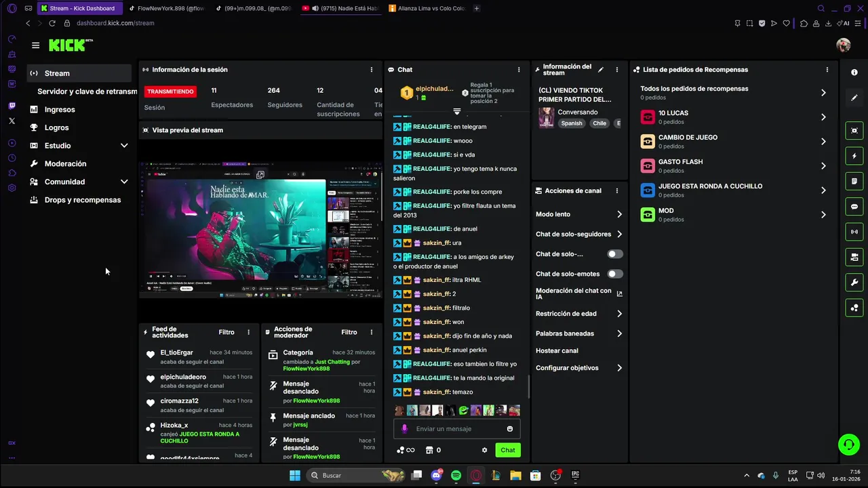
Task: Click the Kick logo
Action: [71, 45]
